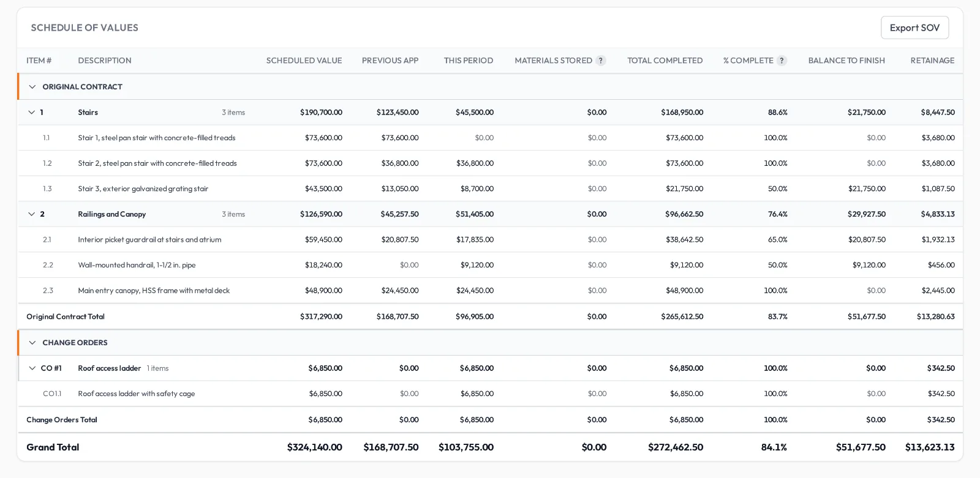The width and height of the screenshot is (980, 478).
Task: Collapse the Change Orders section
Action: 32,343
